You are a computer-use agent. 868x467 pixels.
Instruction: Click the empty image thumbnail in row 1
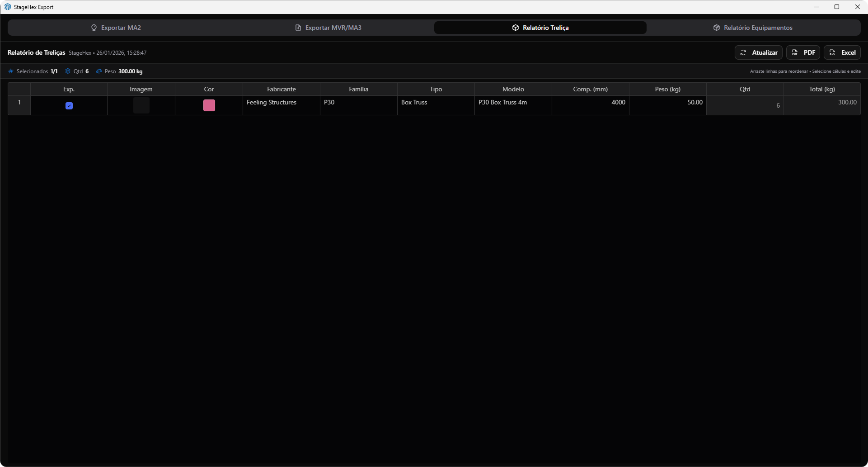click(141, 105)
